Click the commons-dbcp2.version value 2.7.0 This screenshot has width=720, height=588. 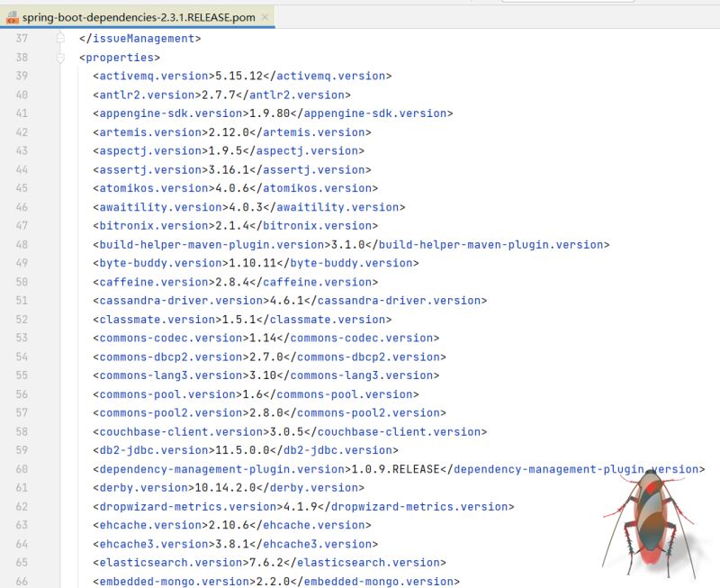tap(265, 357)
